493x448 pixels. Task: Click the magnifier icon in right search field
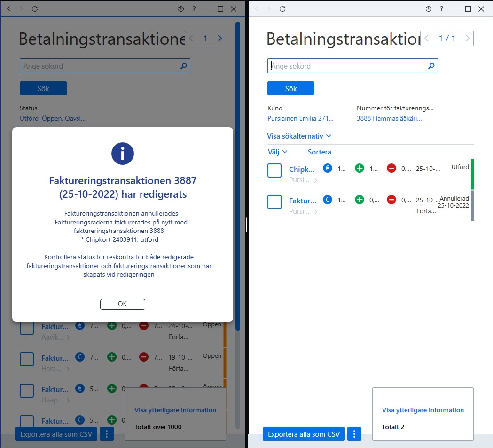point(431,66)
